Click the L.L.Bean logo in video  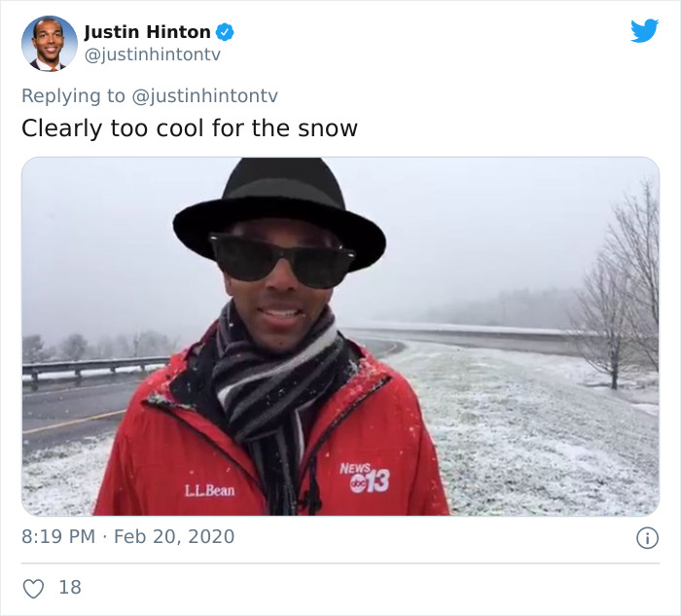209,490
